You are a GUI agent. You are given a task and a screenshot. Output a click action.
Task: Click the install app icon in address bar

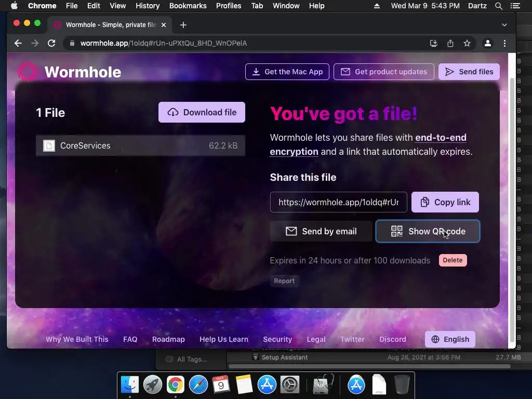click(x=434, y=43)
